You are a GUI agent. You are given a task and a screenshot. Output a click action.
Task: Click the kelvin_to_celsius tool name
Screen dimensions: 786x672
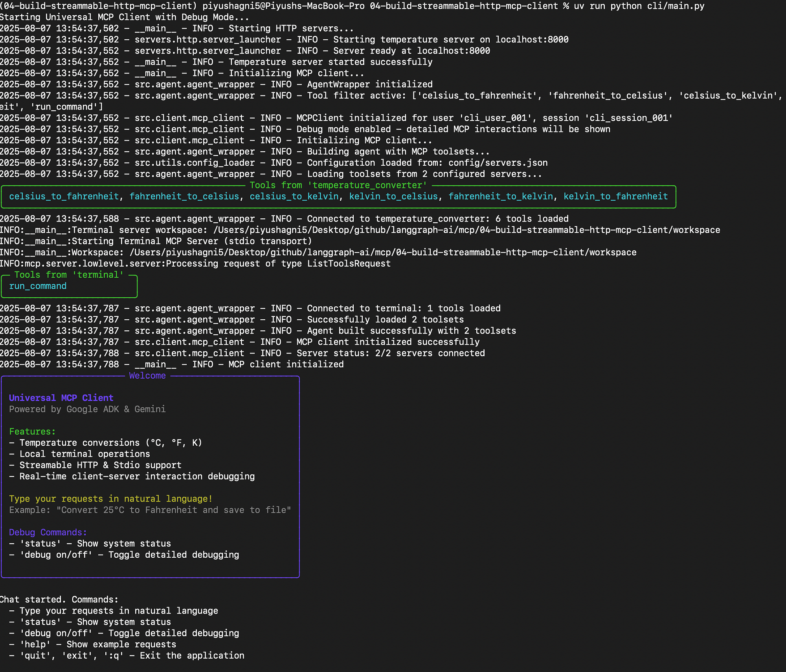pyautogui.click(x=393, y=196)
